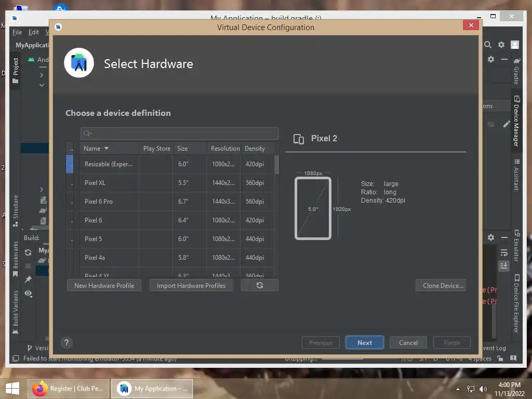Viewport: 532px width, 399px height.
Task: Switch to My Application taskbar item
Action: (x=152, y=388)
